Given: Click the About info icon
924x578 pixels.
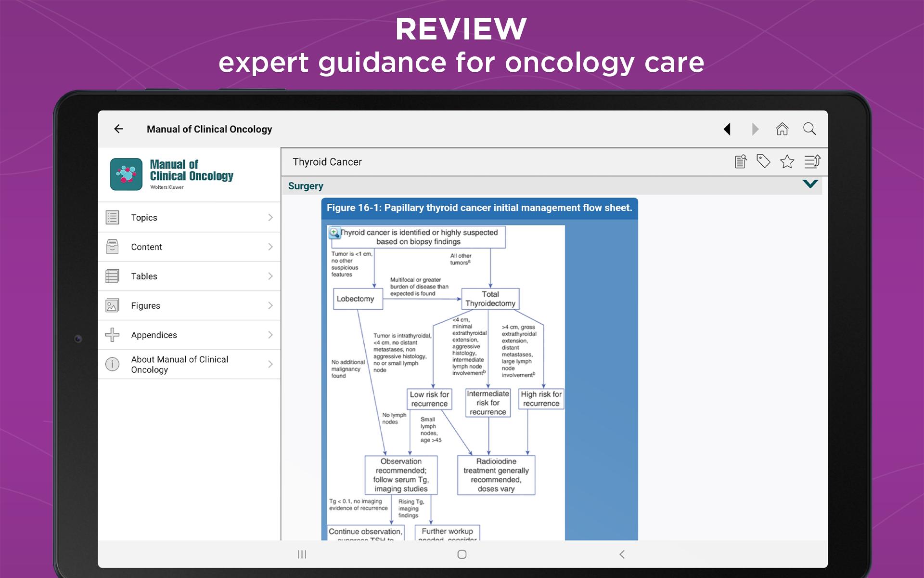Looking at the screenshot, I should (112, 364).
